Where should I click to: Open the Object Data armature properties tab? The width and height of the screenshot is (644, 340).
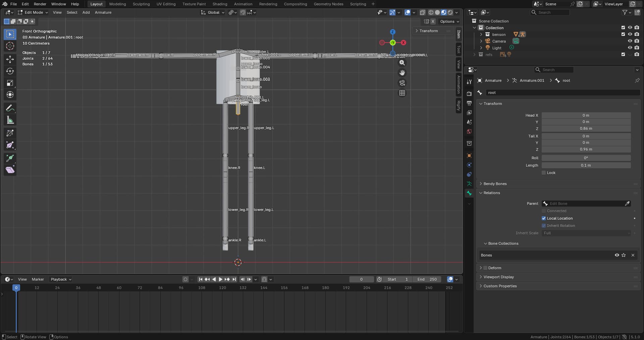[x=469, y=184]
